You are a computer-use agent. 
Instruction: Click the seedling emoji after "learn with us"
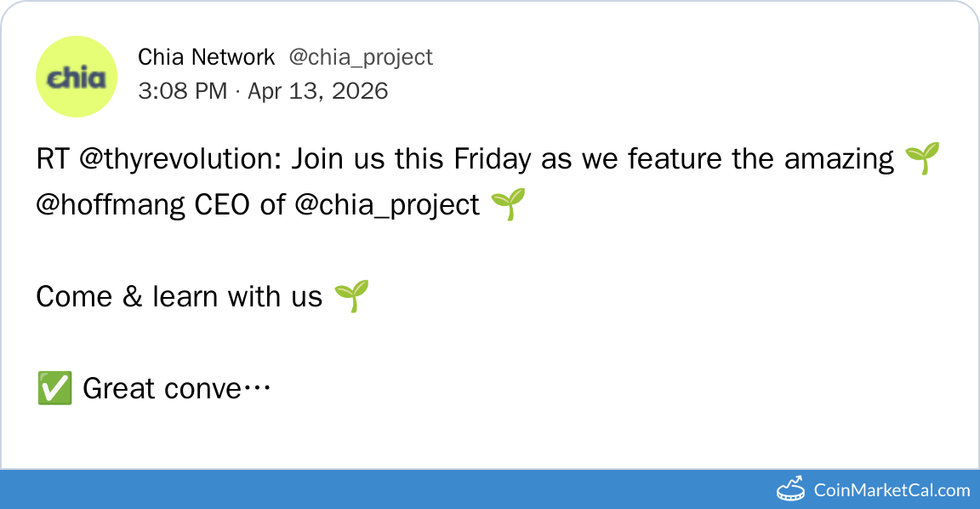[x=351, y=296]
